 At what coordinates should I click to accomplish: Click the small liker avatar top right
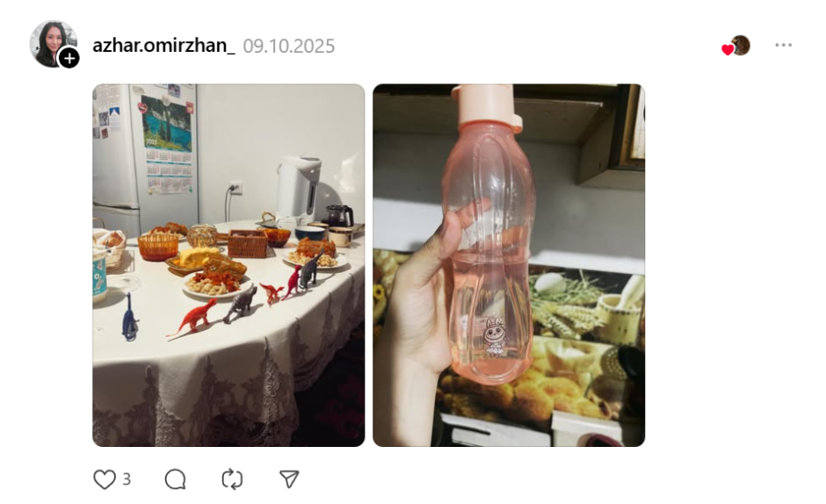[x=740, y=46]
